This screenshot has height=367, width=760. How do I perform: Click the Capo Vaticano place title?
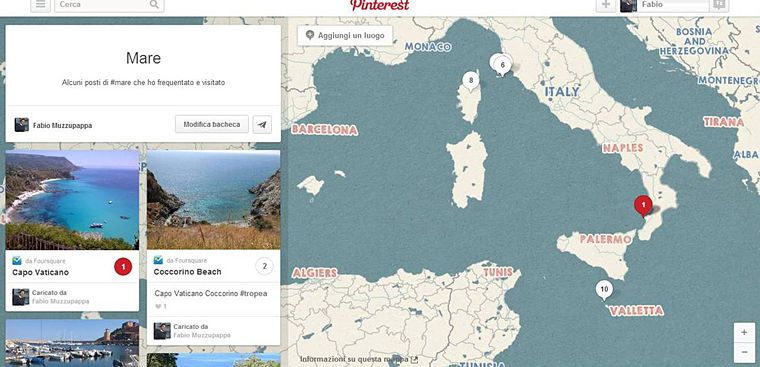(41, 272)
